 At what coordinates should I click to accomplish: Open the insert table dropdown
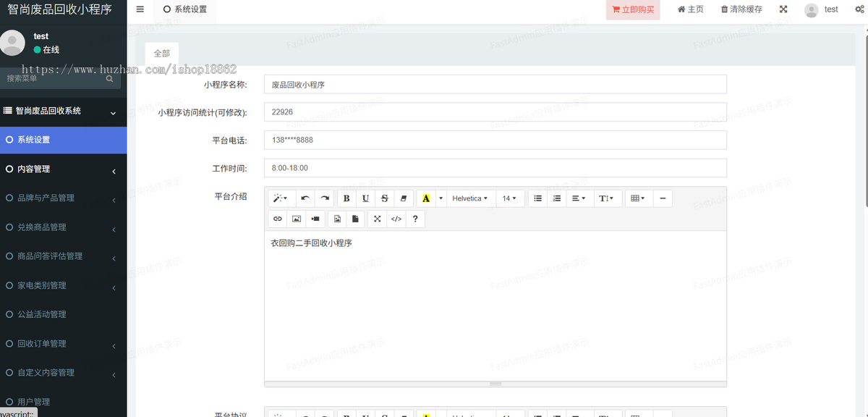[638, 198]
